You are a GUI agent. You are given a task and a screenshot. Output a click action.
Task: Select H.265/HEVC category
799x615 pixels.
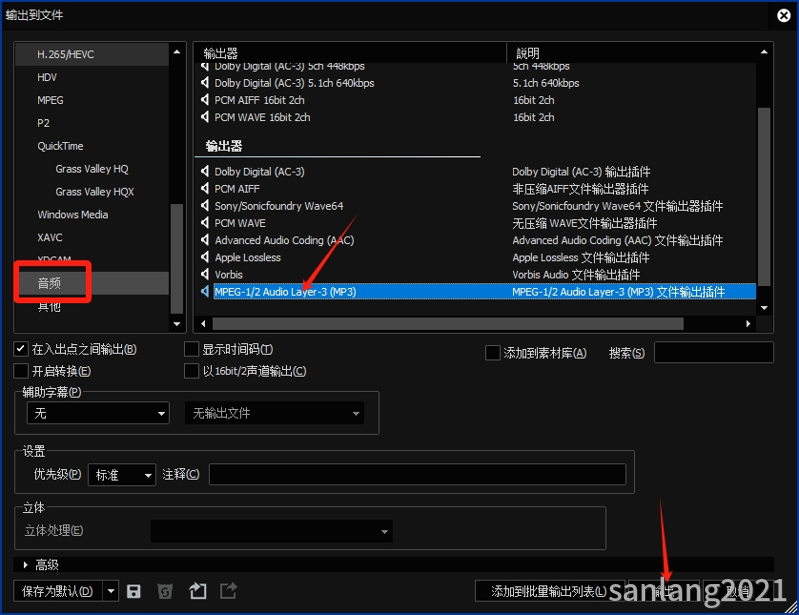click(92, 54)
